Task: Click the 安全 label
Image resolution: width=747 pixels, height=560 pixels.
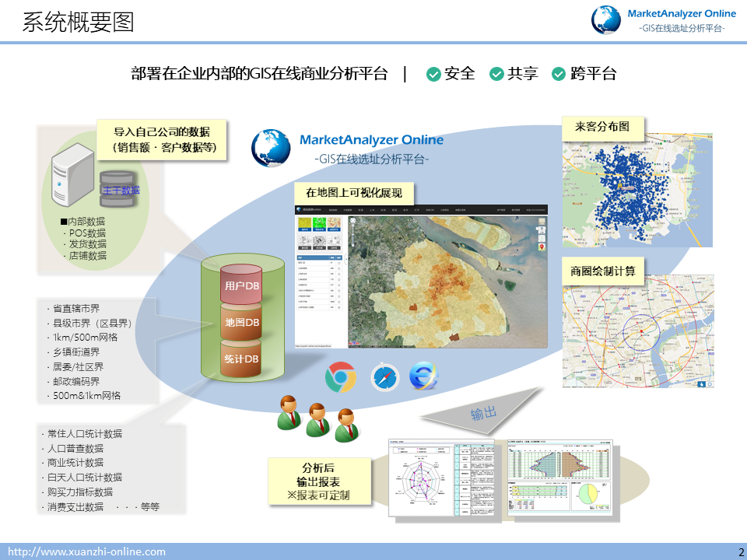Action: (x=460, y=74)
